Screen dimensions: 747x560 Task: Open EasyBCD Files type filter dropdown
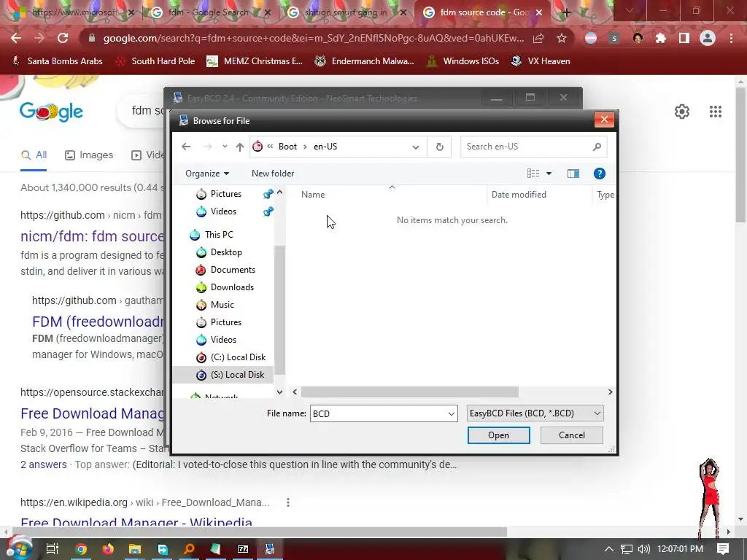(535, 413)
